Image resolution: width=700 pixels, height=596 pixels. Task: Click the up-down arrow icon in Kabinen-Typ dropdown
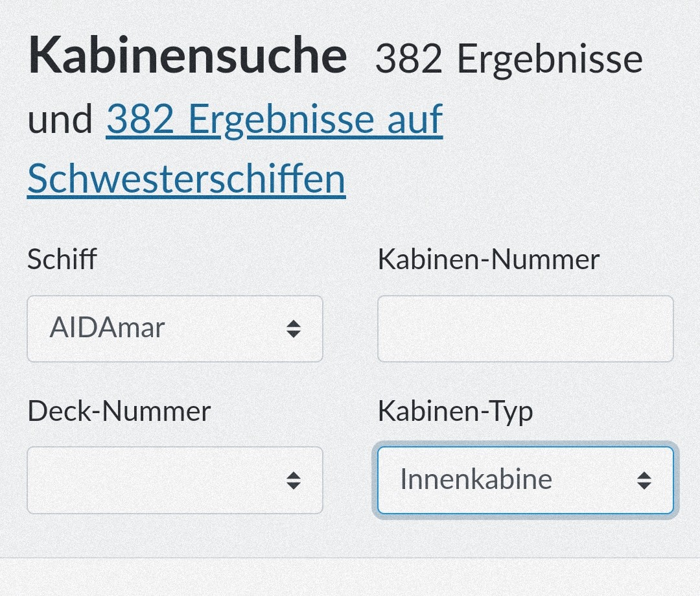644,480
